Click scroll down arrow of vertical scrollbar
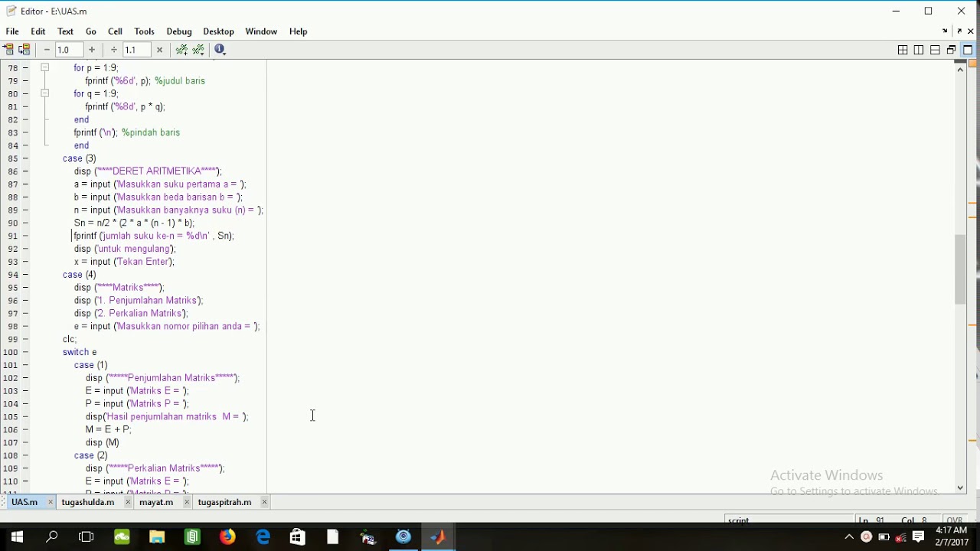This screenshot has height=551, width=980. pyautogui.click(x=960, y=487)
